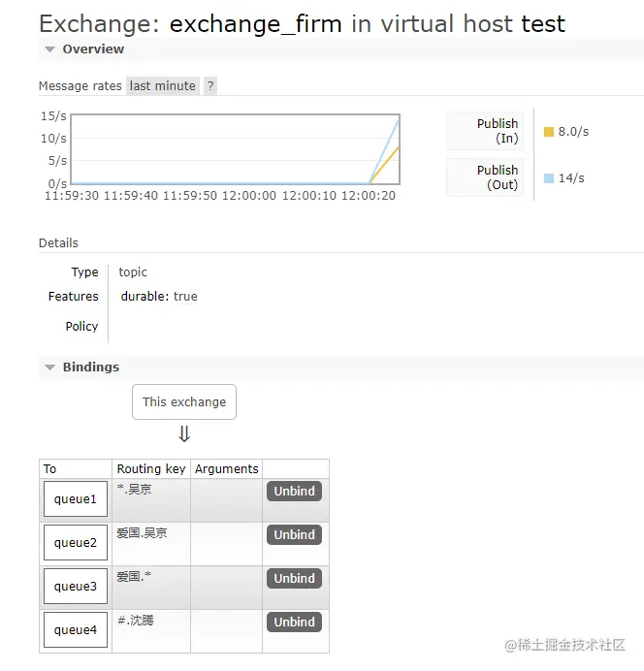Click the yellow Publish (In) legend swatch

549,132
